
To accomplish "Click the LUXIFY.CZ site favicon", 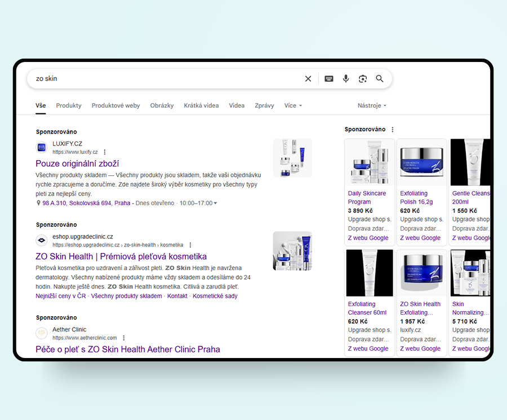I will [41, 148].
